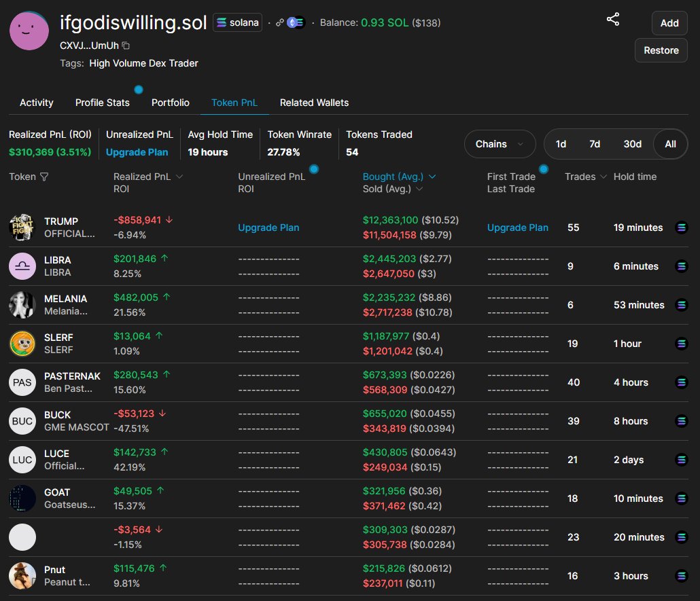Open the Related Wallets tab
This screenshot has width=700, height=601.
[x=314, y=103]
